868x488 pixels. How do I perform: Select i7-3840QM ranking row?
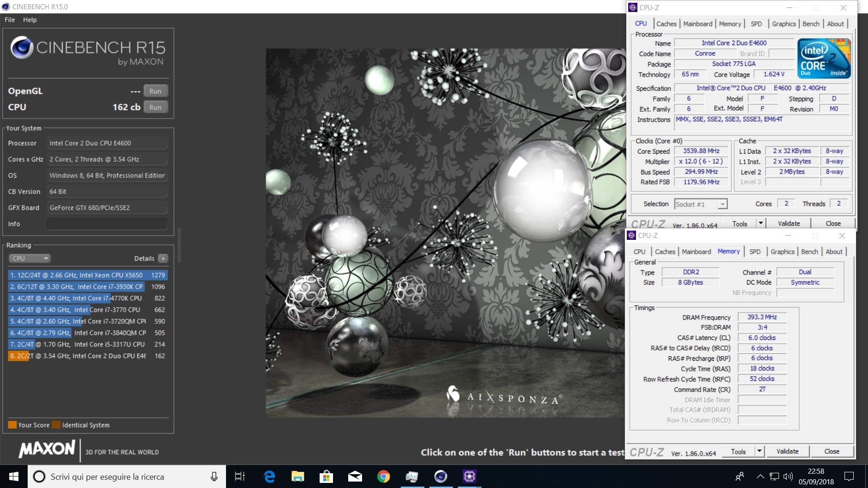(88, 333)
